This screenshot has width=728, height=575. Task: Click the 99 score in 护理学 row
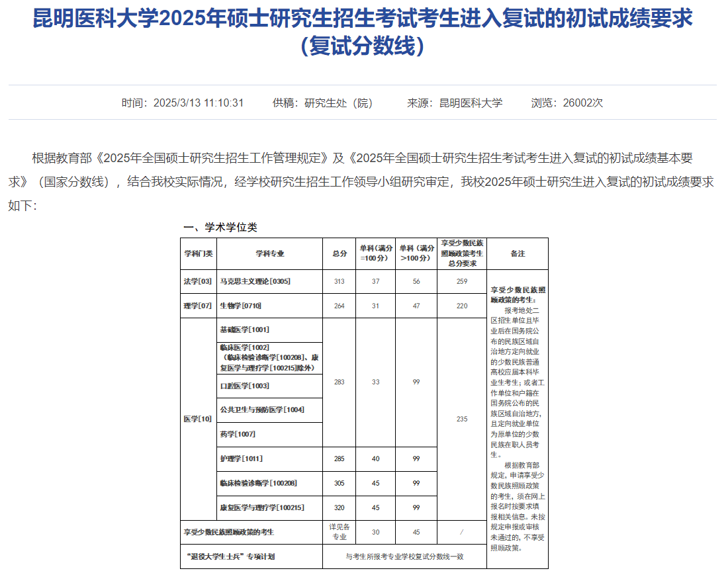coord(416,459)
